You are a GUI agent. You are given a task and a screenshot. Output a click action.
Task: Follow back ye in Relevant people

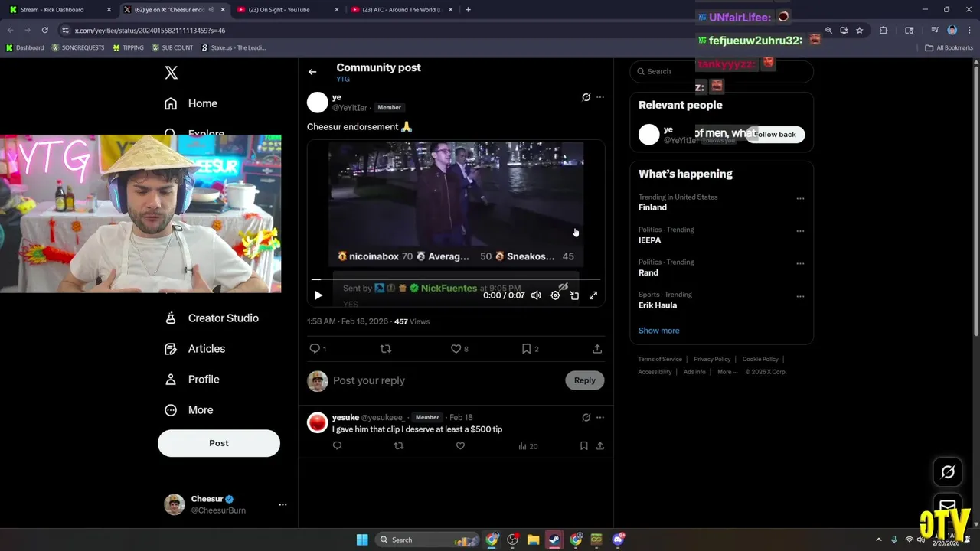click(x=776, y=134)
